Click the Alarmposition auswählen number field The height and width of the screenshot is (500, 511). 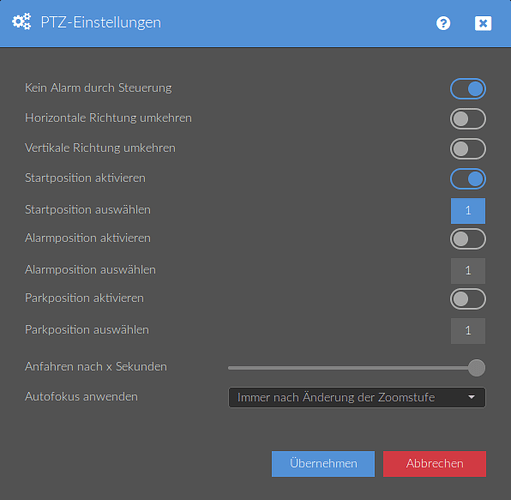(x=468, y=271)
